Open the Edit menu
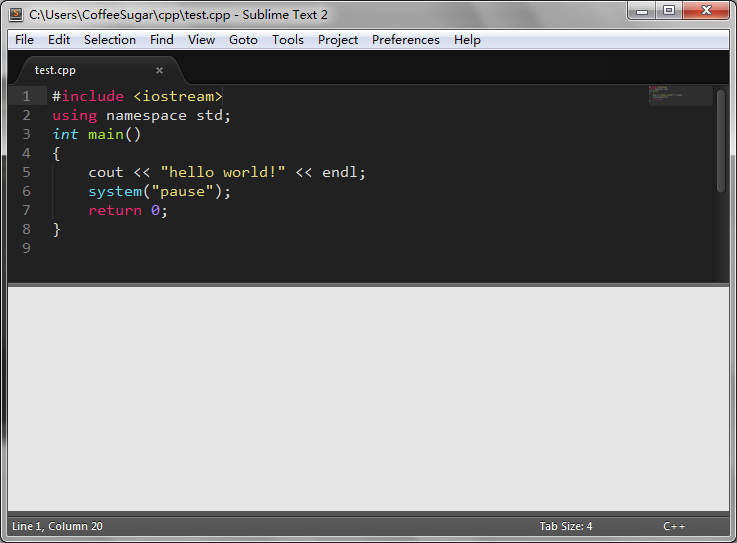The height and width of the screenshot is (543, 737). tap(59, 40)
